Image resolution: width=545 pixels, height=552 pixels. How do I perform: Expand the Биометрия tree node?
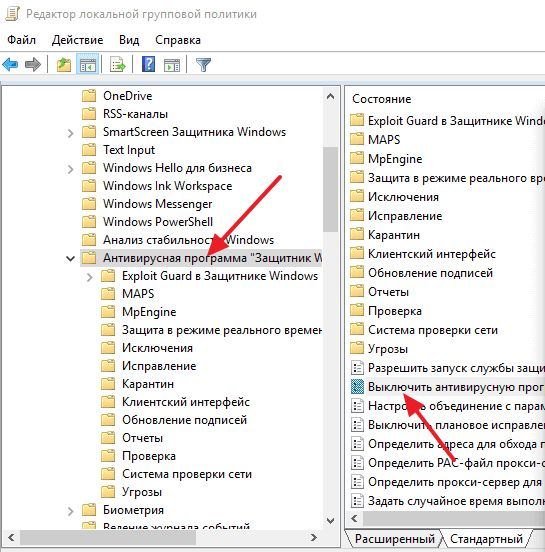point(70,511)
